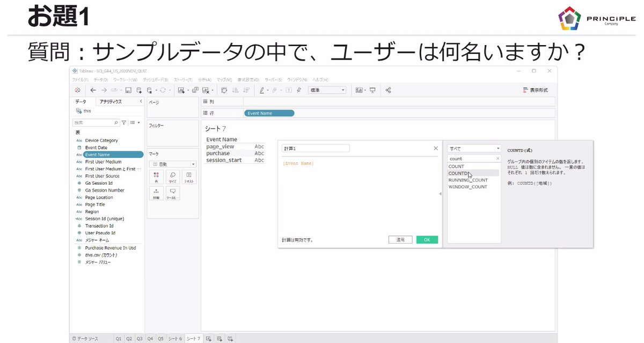
Task: Click the Add new data source icon
Action: (x=139, y=90)
